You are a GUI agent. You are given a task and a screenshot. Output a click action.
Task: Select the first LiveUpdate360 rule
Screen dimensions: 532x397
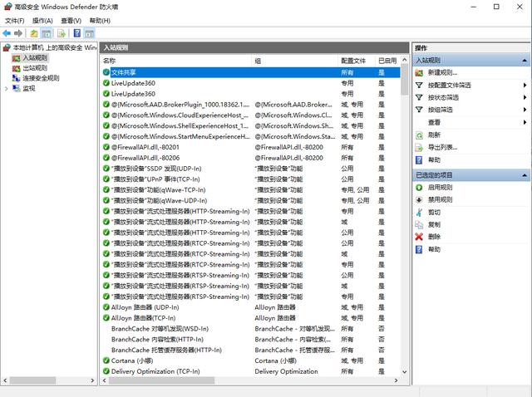click(x=251, y=83)
